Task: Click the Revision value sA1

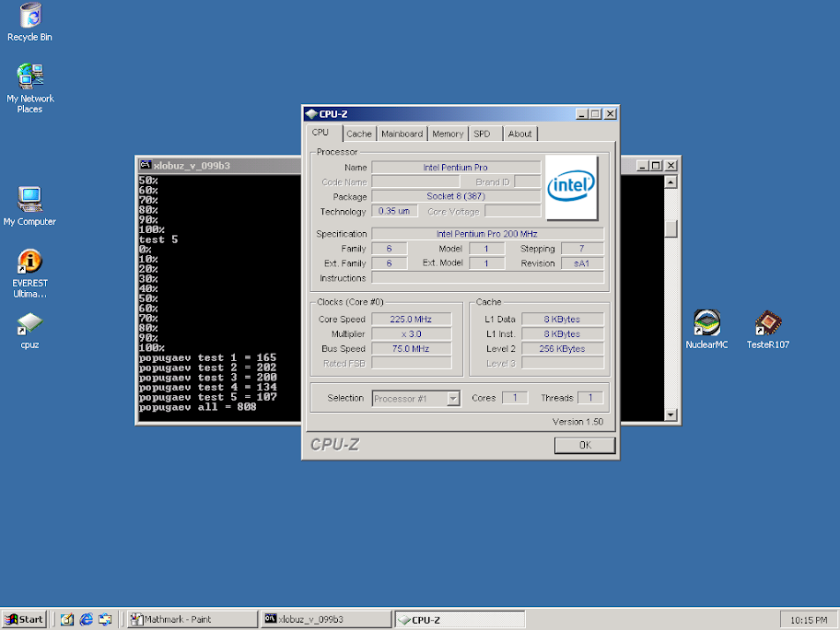Action: point(582,263)
